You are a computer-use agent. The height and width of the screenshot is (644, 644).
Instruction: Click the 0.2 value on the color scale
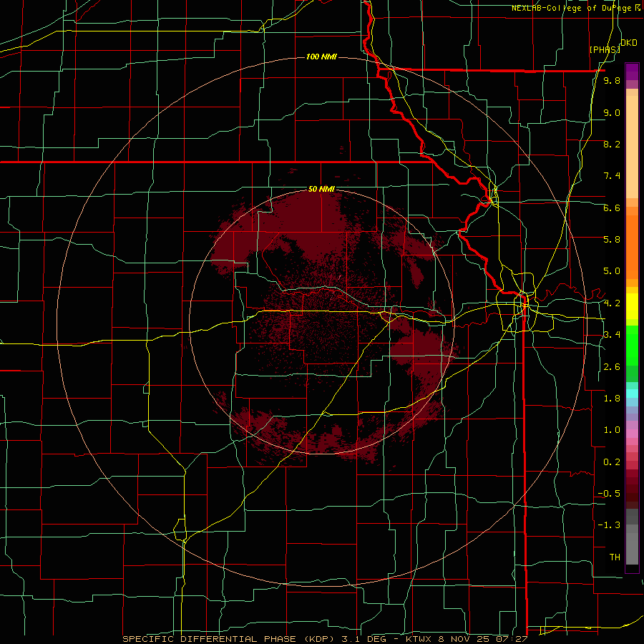612,462
